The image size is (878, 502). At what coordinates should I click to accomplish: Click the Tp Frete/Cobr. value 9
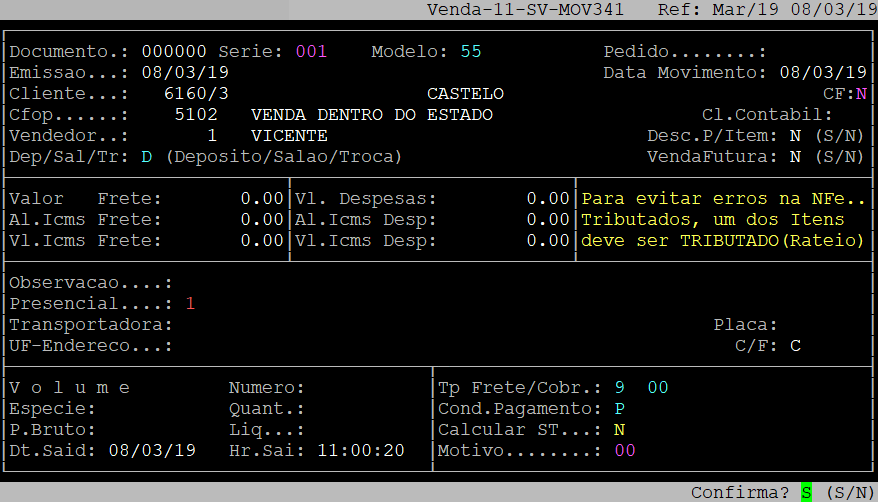pyautogui.click(x=620, y=388)
